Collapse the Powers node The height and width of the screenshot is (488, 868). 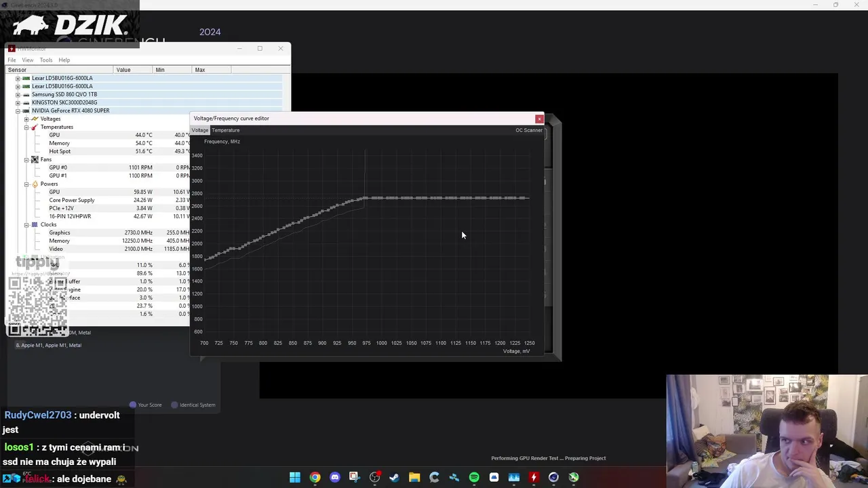click(x=26, y=184)
